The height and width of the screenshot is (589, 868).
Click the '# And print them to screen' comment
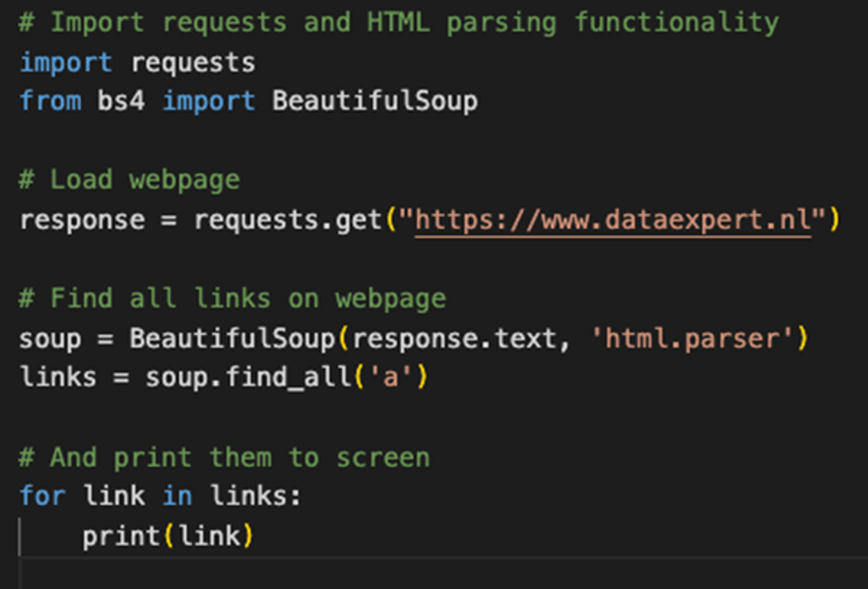tap(224, 458)
